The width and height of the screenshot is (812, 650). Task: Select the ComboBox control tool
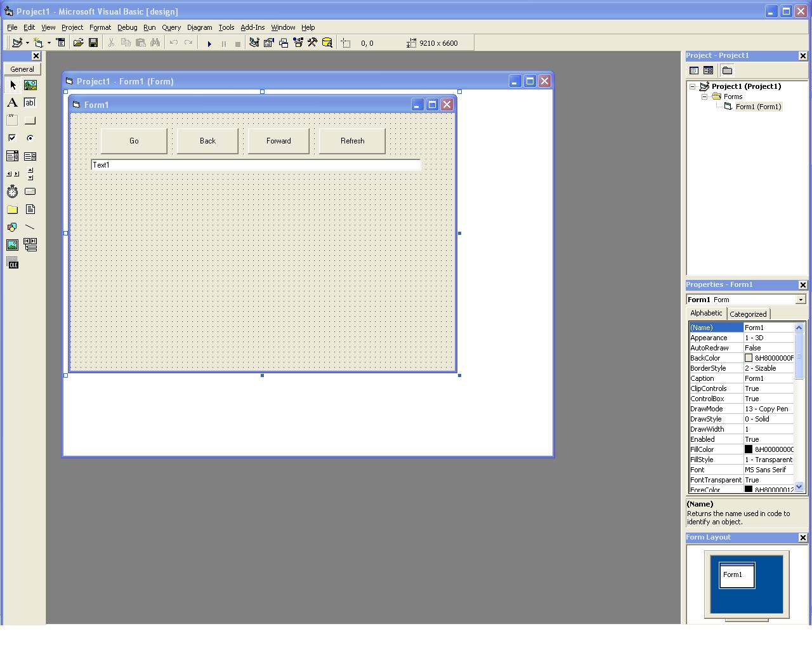click(x=12, y=156)
